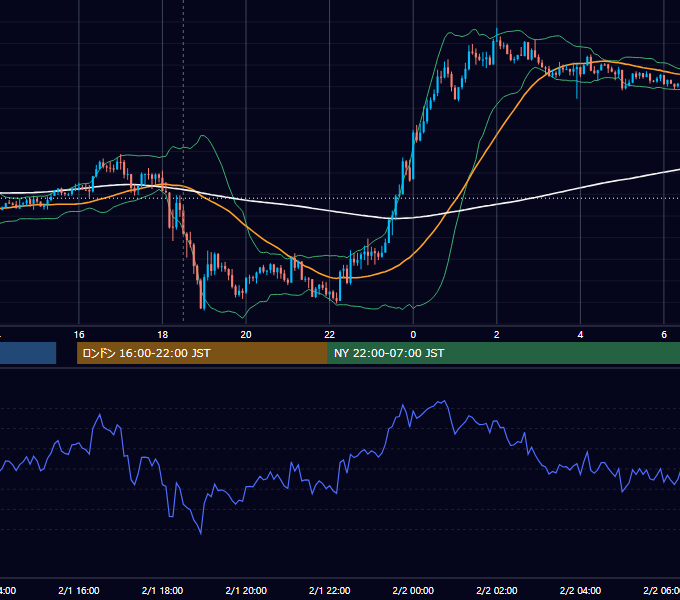Click the 6 hour label on price chart
Screen dimensions: 680x600
click(664, 335)
